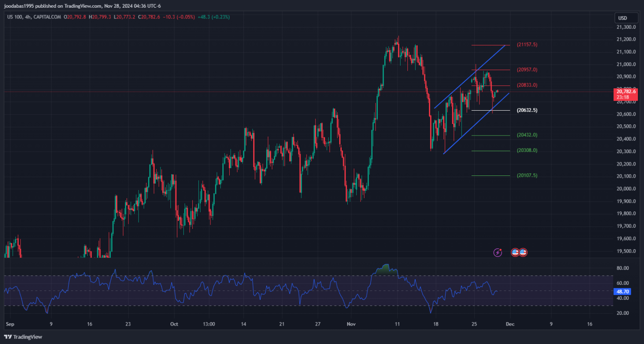
Task: Click the 80.00 label on the RSI scale
Action: pos(623,268)
